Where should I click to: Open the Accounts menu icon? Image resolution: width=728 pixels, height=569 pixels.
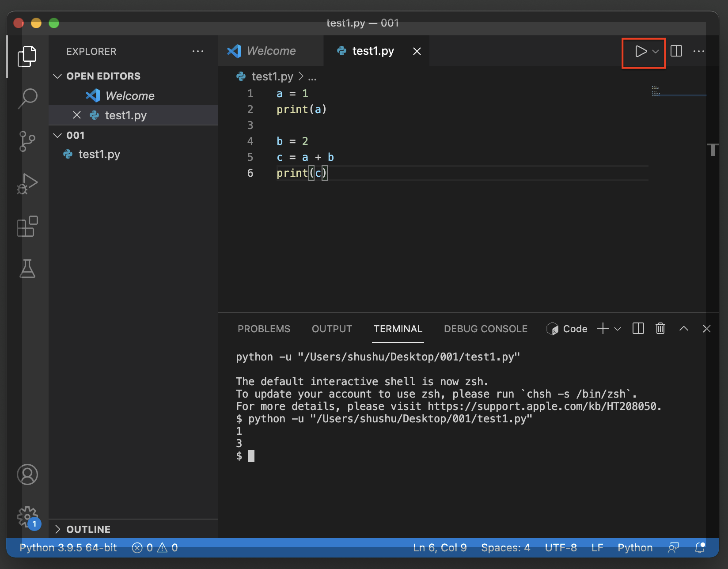27,474
